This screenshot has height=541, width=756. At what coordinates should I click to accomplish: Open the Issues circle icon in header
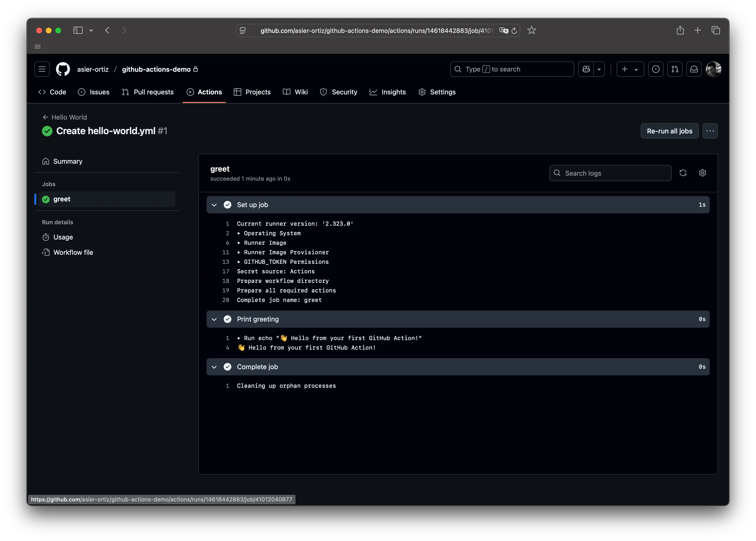pyautogui.click(x=656, y=69)
